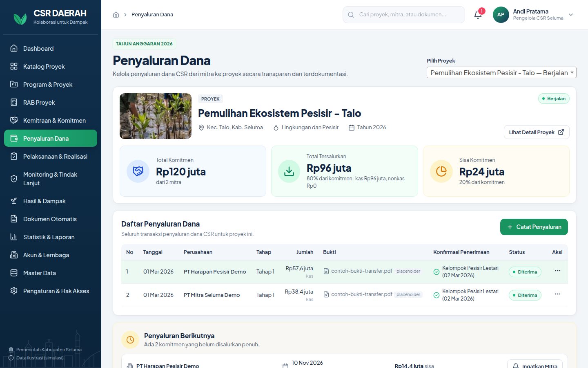588x368 pixels.
Task: View Statistik & Laporan
Action: (51, 237)
